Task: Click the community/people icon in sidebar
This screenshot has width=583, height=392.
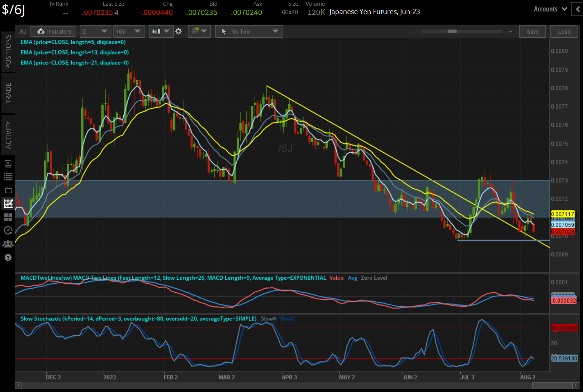Action: [x=8, y=244]
